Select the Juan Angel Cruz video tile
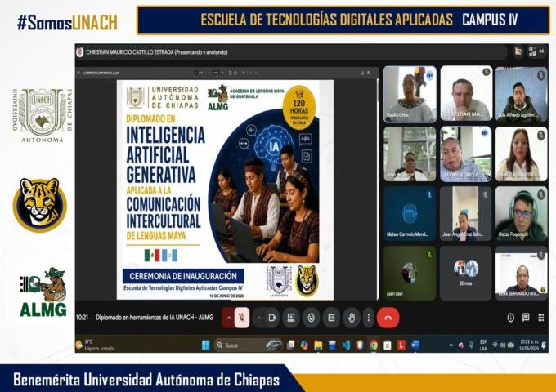The width and height of the screenshot is (556, 392). (x=465, y=214)
